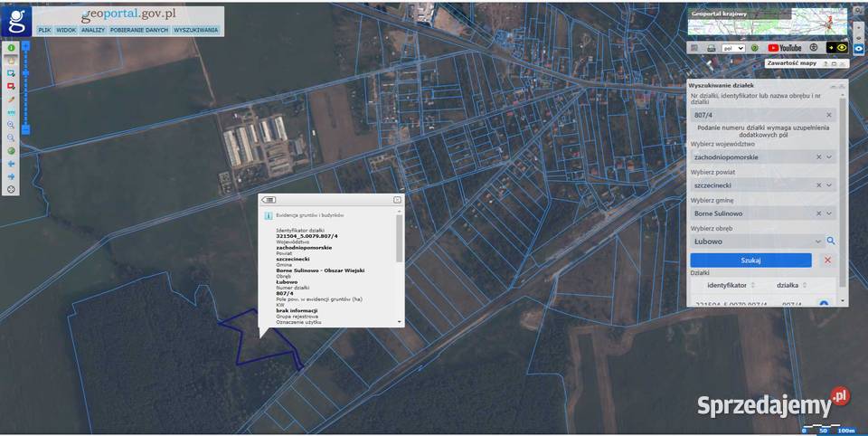Click 'Borne Sulinowo - Obszar Wiejski' text
Image resolution: width=868 pixels, height=436 pixels.
(x=320, y=270)
